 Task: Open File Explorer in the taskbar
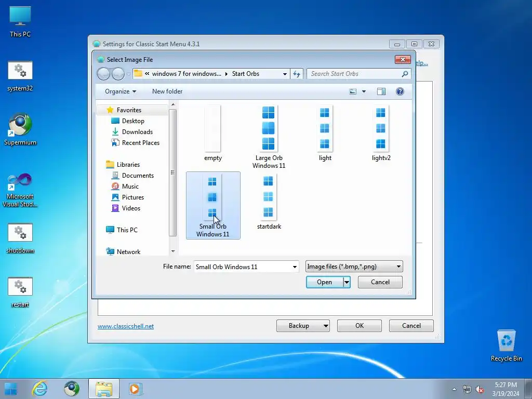[104, 389]
